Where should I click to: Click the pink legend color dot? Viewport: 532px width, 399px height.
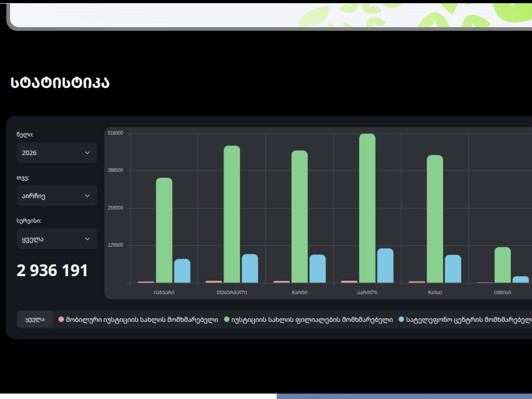click(x=61, y=319)
